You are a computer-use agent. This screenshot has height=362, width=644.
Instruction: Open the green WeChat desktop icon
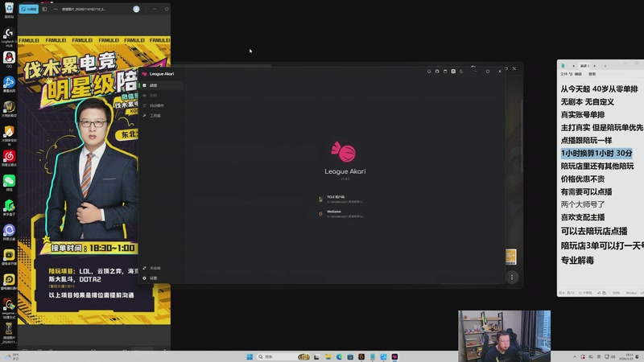(9, 183)
